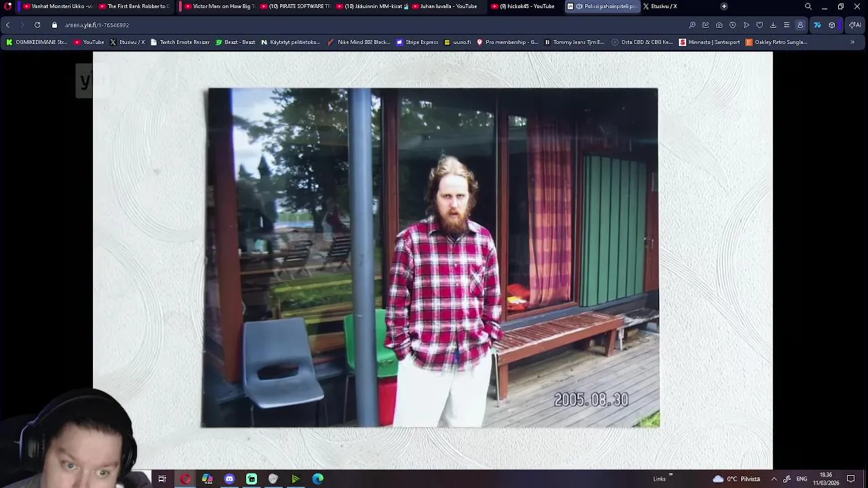This screenshot has height=488, width=868.
Task: Click the site security lock icon
Action: click(55, 25)
